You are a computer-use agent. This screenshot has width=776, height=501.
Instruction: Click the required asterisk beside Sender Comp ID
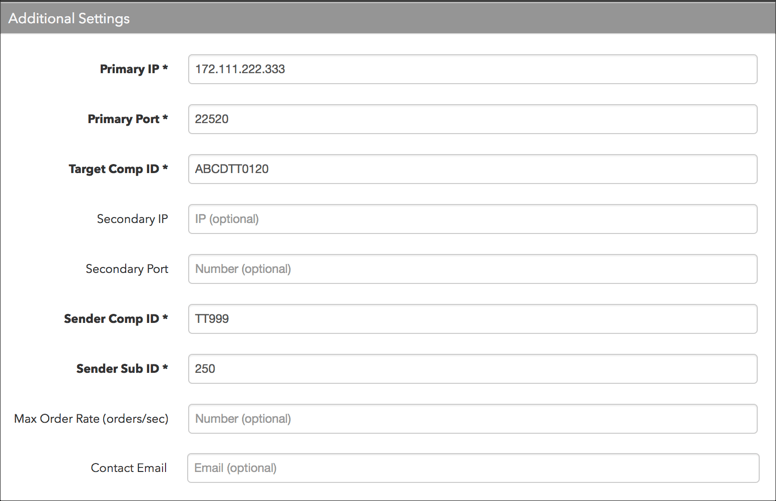pos(165,317)
